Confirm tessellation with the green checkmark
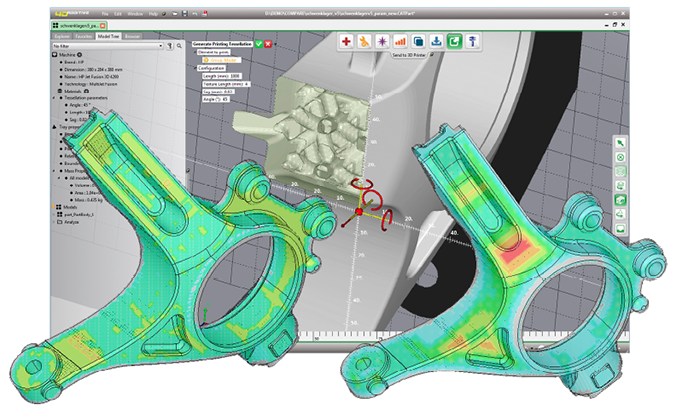Viewport: 685px width, 412px height. coord(258,45)
